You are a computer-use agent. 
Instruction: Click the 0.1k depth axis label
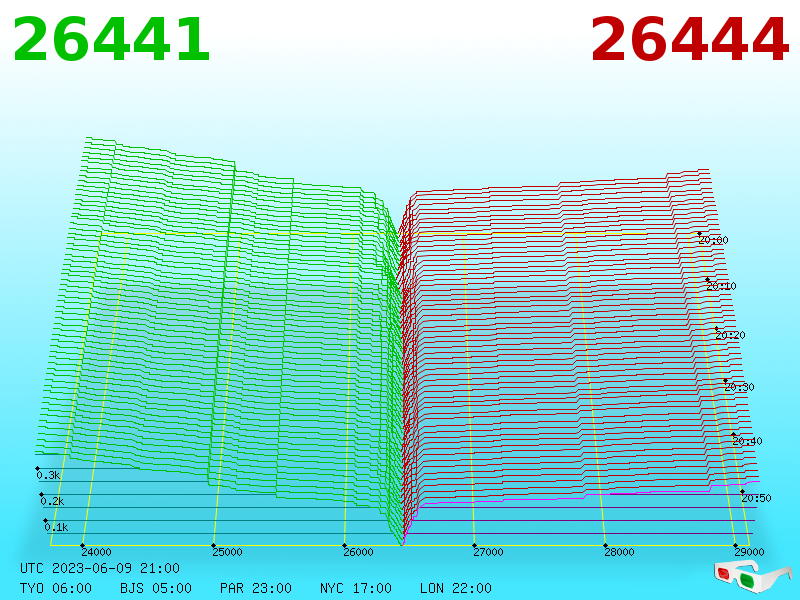point(56,528)
